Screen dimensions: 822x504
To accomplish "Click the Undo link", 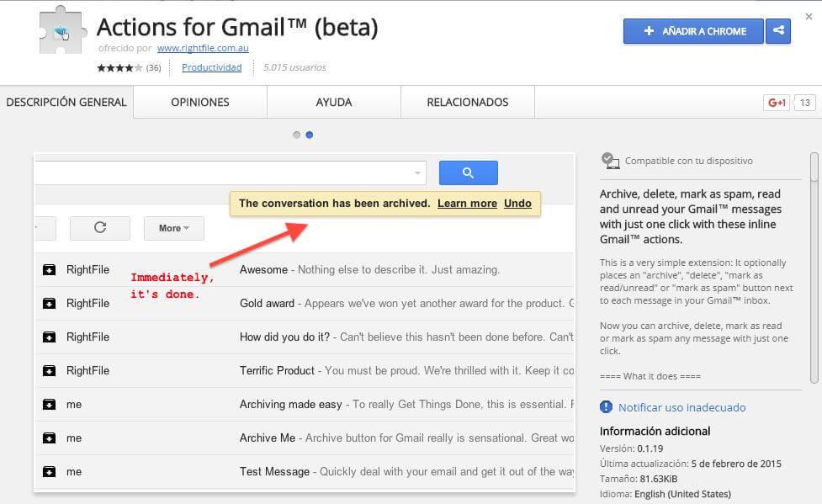I will tap(518, 204).
